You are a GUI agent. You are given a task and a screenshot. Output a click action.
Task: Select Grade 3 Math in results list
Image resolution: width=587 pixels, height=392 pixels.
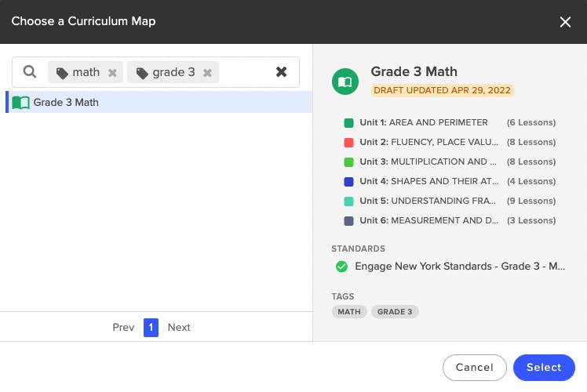click(159, 102)
